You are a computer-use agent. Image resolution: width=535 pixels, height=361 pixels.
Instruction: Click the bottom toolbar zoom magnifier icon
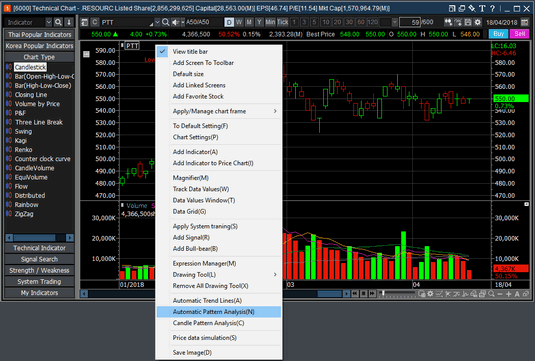491,294
